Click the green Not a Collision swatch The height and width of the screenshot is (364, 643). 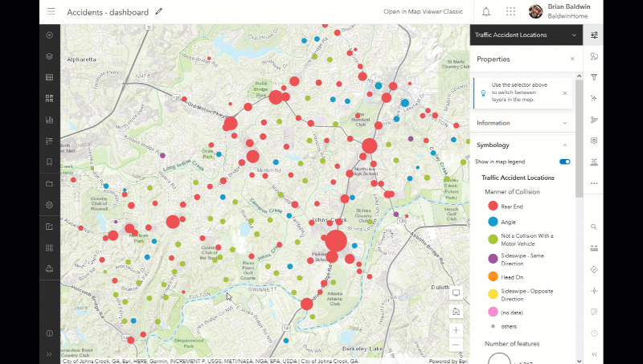click(493, 239)
